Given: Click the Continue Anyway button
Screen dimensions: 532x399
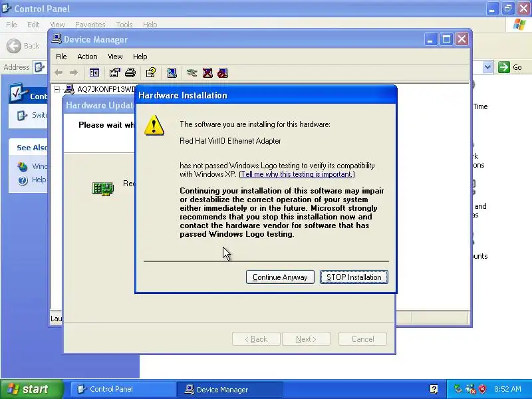Looking at the screenshot, I should tap(280, 277).
